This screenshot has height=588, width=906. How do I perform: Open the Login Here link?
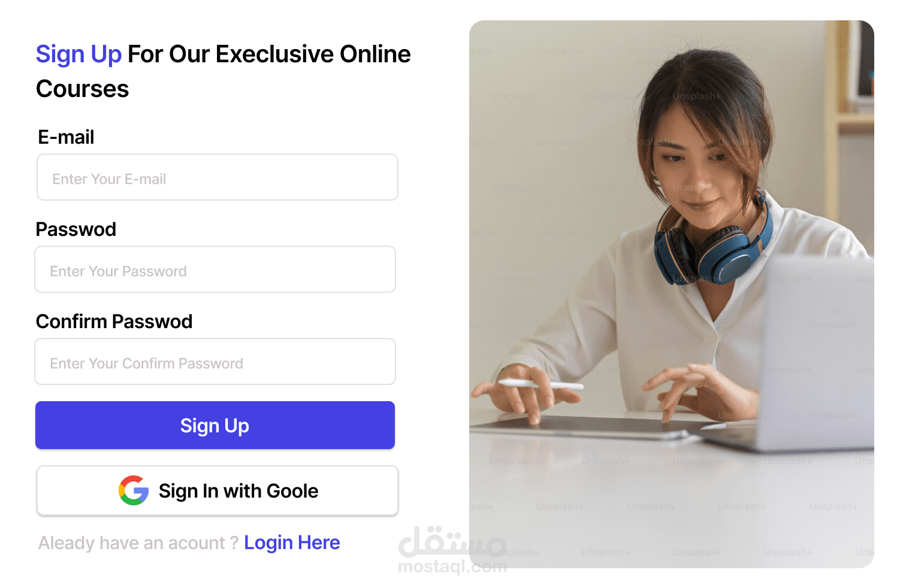(292, 542)
